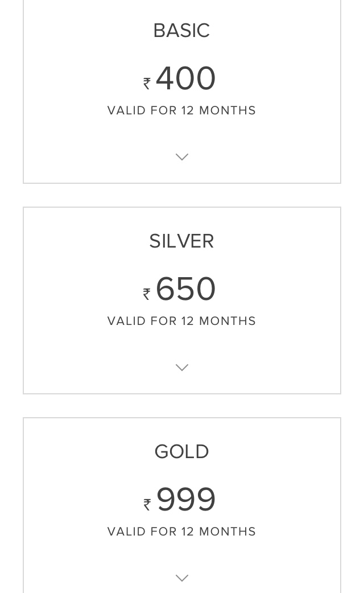Click the 650 price in SILVER plan
This screenshot has width=364, height=593.
(x=185, y=289)
